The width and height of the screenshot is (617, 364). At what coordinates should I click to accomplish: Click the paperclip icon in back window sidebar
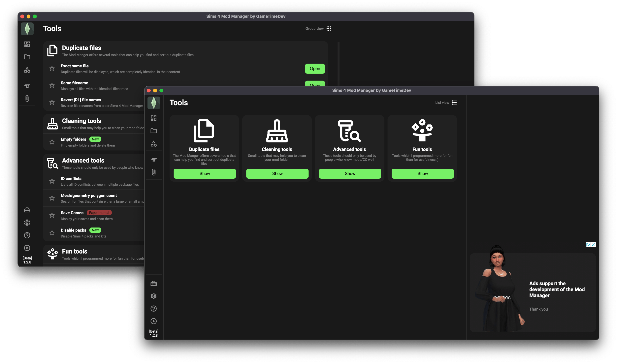tap(27, 98)
